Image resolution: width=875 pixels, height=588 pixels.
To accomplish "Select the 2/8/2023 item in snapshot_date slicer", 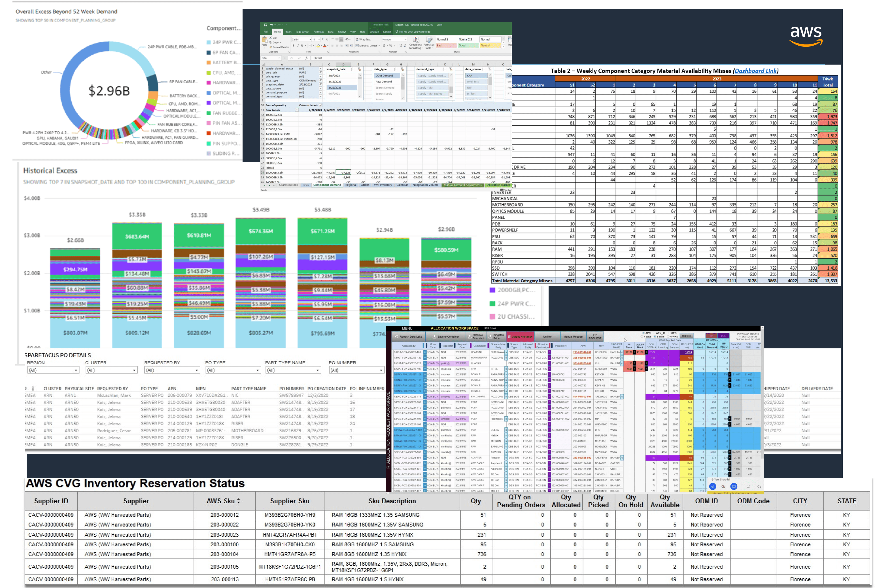I will (342, 76).
